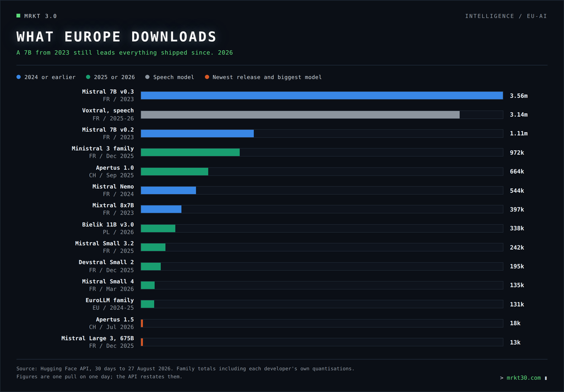Image resolution: width=564 pixels, height=392 pixels.
Task: Click the 664k value
Action: point(517,172)
